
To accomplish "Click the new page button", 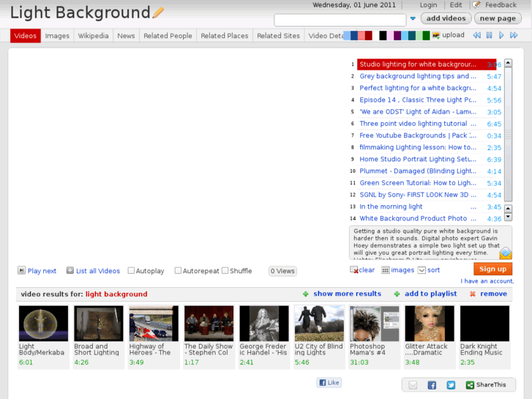I will [498, 18].
